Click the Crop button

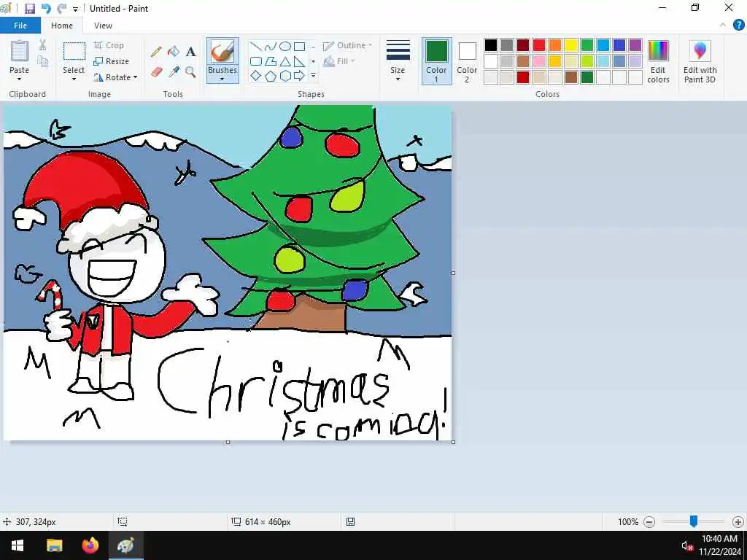[x=109, y=45]
